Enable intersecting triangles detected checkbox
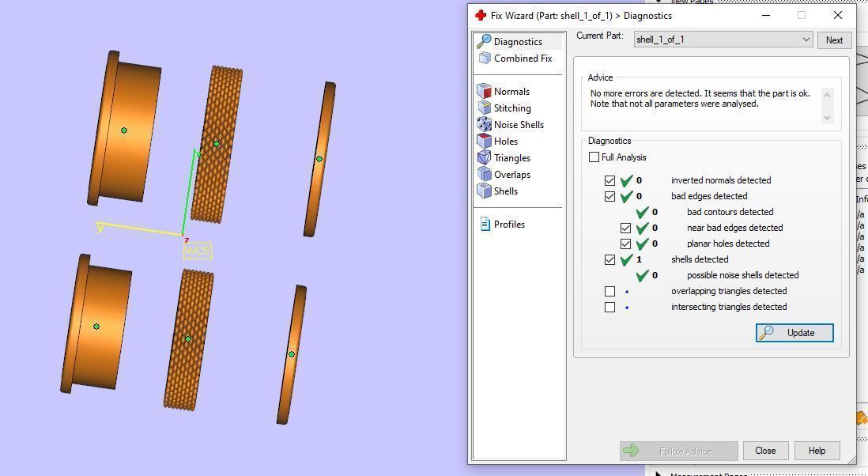This screenshot has height=476, width=868. [x=609, y=307]
